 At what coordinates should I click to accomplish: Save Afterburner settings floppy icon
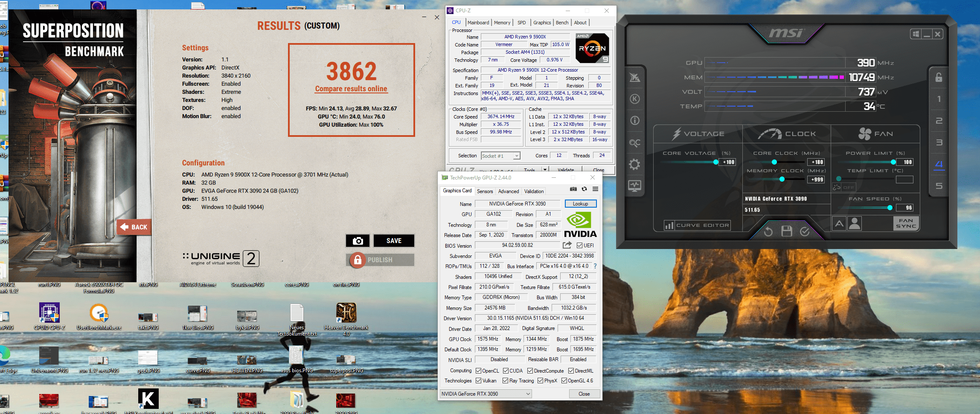787,232
